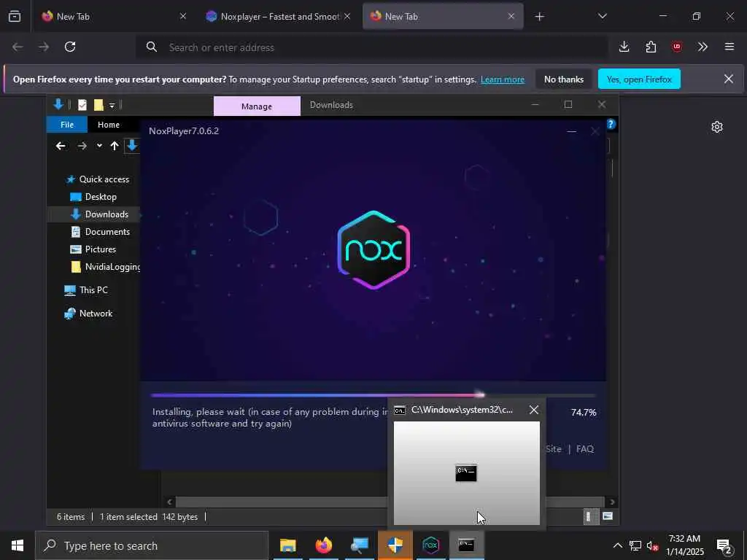Show hidden system tray icons
The image size is (747, 560).
617,545
